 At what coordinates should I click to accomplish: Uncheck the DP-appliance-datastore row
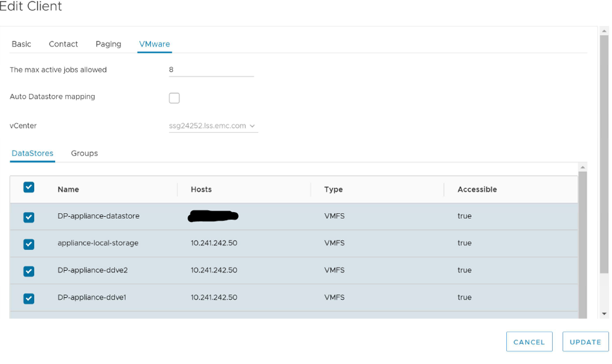click(28, 216)
